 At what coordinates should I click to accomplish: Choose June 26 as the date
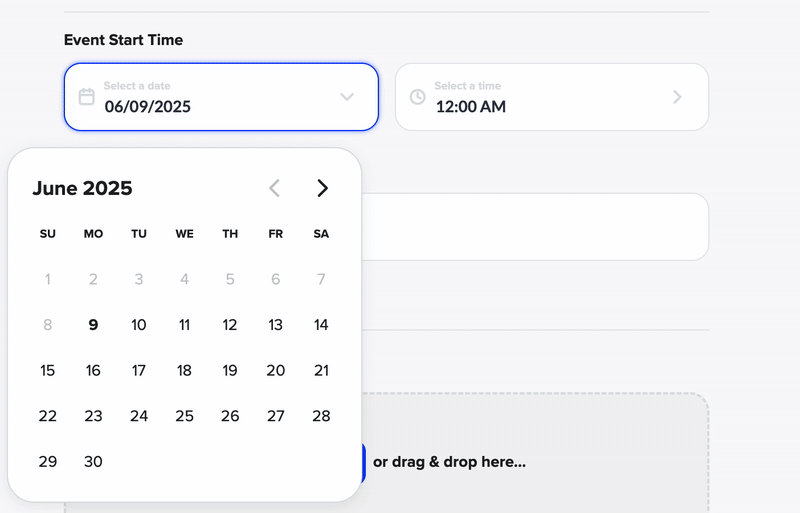coord(230,416)
